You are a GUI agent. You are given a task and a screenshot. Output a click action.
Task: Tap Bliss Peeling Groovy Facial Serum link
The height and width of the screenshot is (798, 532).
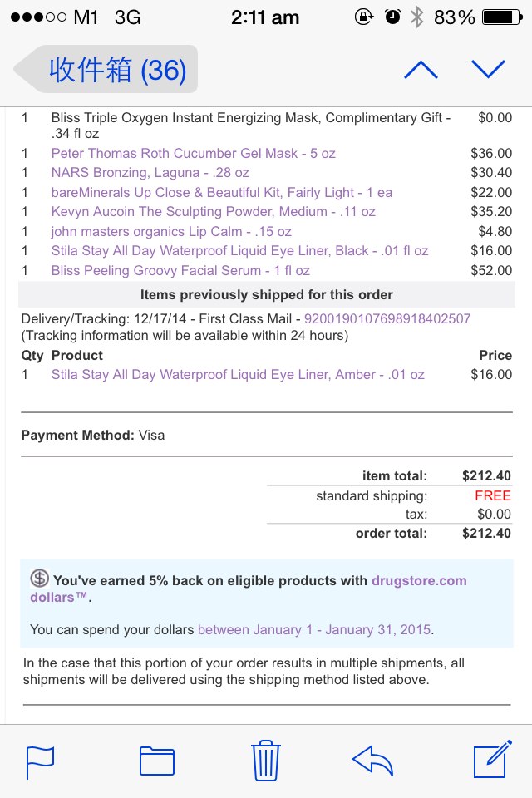click(x=180, y=270)
